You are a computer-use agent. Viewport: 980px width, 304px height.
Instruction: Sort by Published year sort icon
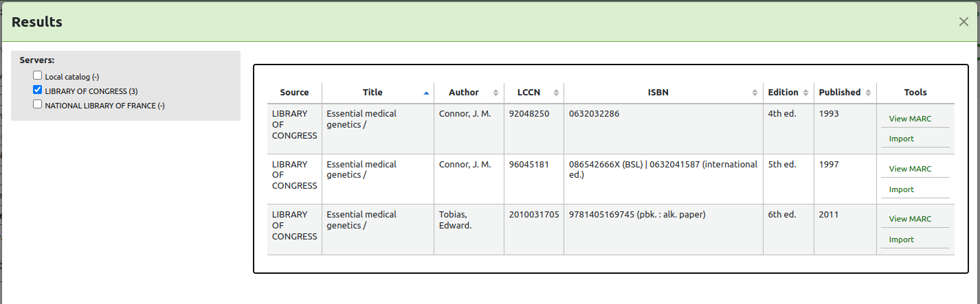(x=869, y=93)
